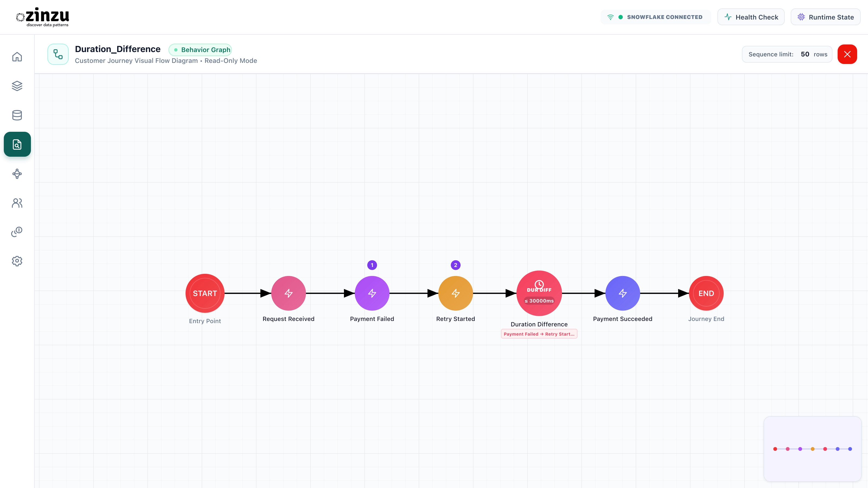Screen dimensions: 868x488
Task: Open the network graph sidebar icon
Action: coord(17,174)
